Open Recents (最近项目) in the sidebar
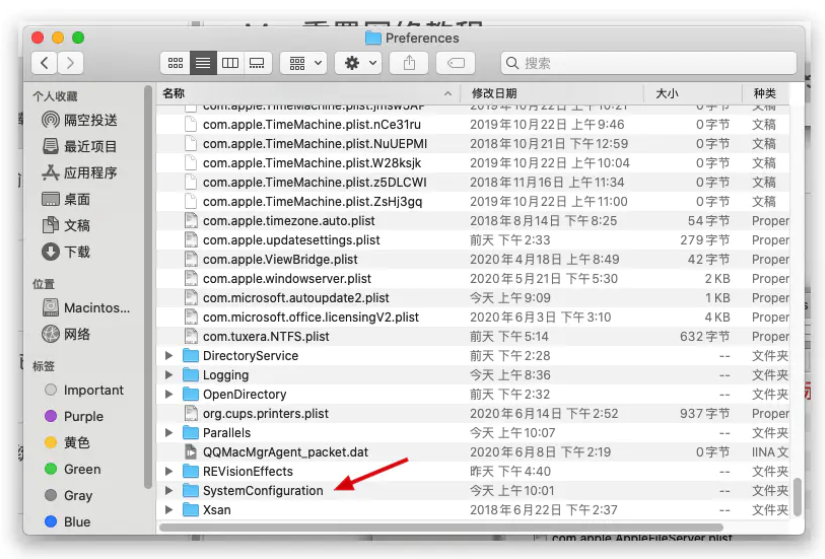Screen dimensions: 825x559 pos(80,146)
